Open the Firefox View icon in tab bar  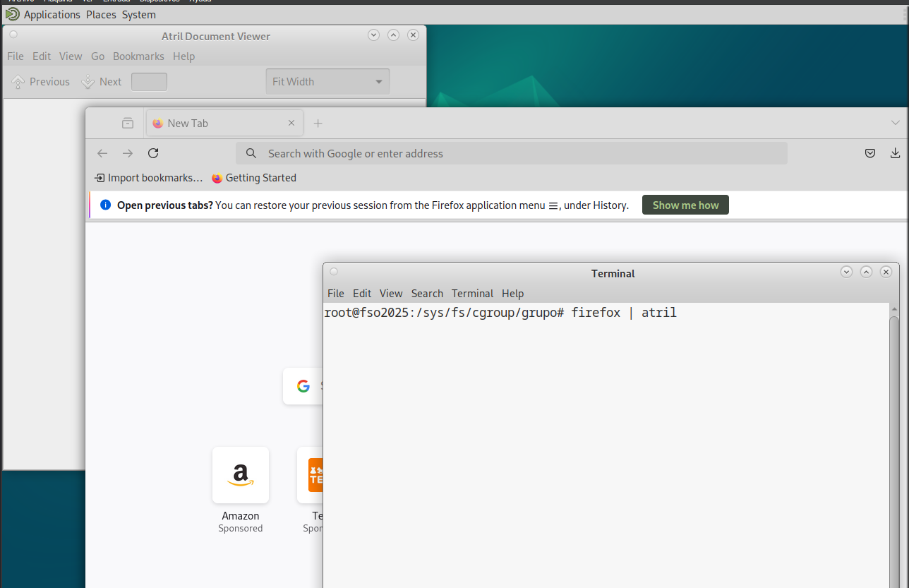coord(128,123)
